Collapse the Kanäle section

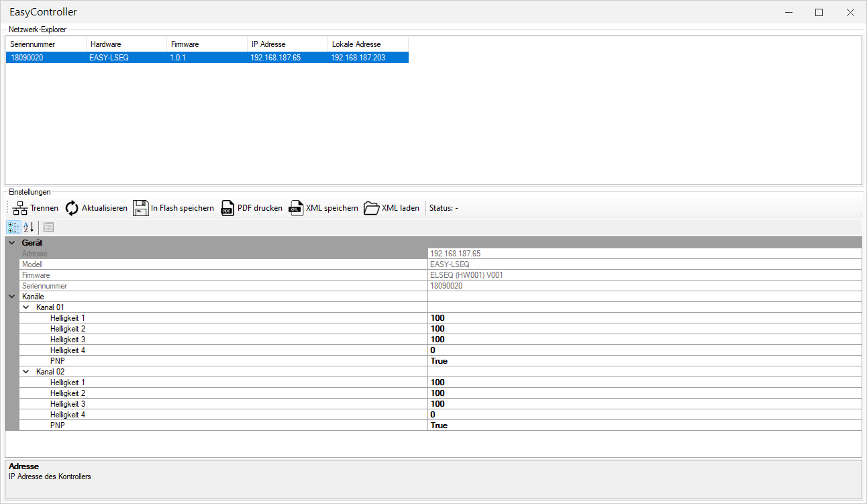coord(12,296)
